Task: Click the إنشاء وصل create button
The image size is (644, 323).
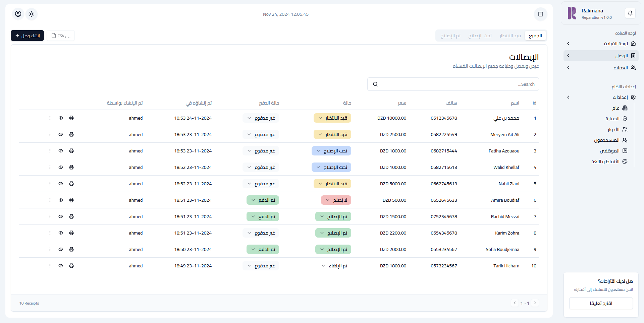Action: (27, 36)
